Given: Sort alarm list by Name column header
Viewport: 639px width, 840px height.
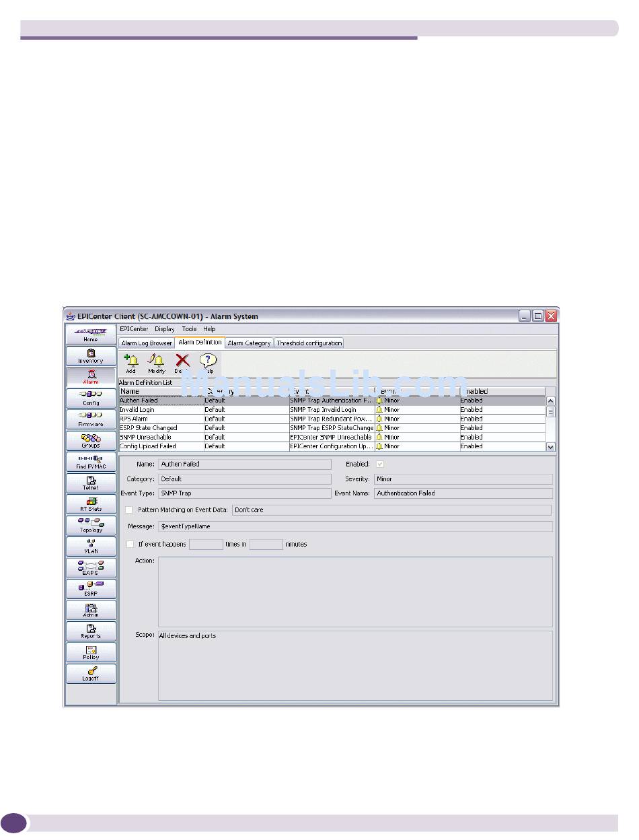Looking at the screenshot, I should 161,391.
